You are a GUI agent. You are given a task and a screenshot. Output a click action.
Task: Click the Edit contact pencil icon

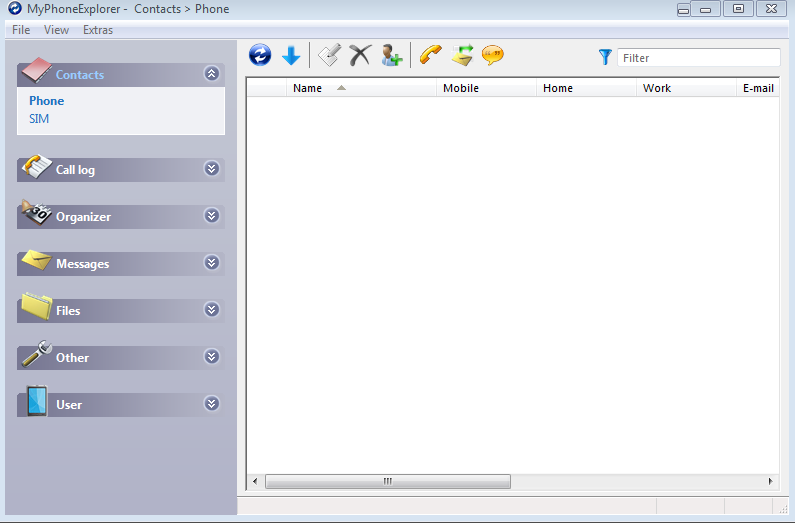330,55
